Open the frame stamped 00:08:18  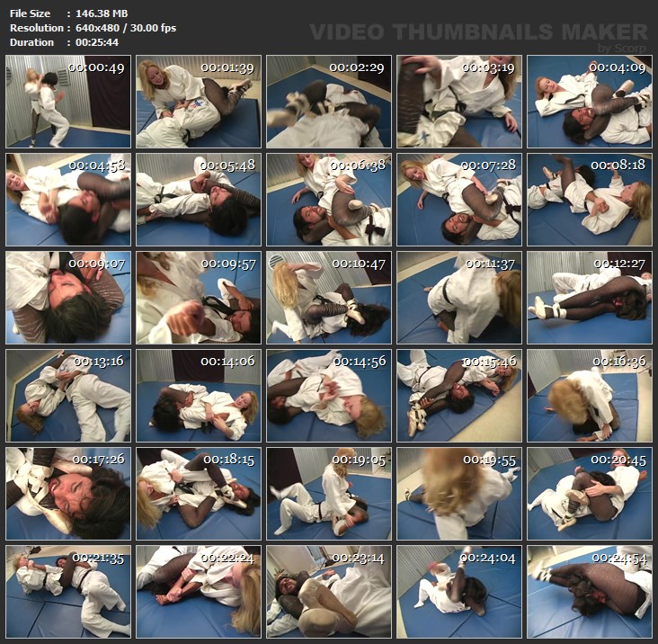coord(590,200)
